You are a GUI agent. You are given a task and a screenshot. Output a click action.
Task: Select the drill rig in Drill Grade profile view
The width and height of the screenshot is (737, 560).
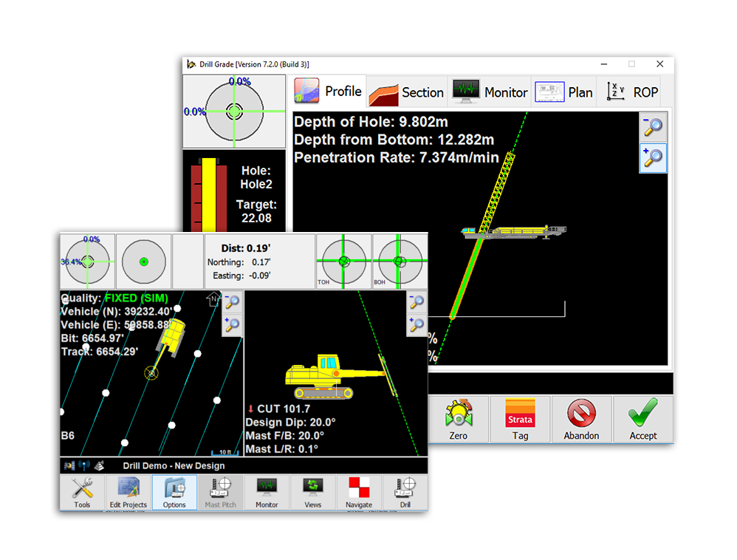(x=513, y=231)
